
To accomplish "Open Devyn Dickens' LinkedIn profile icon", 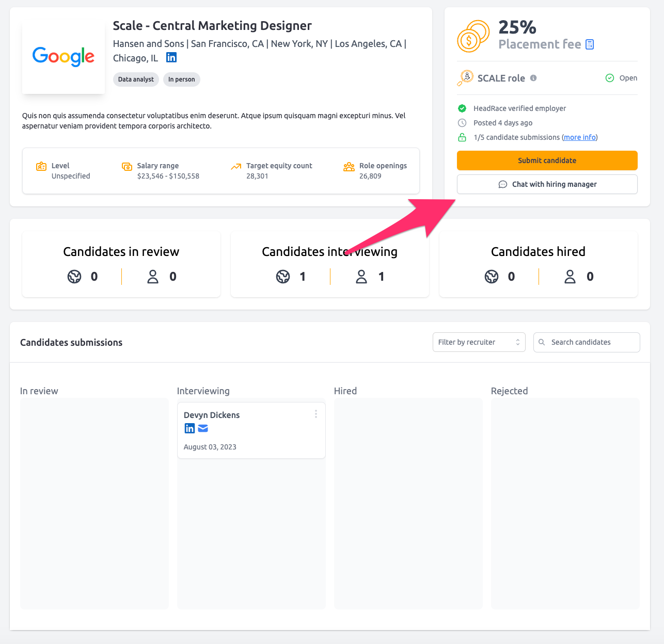I will click(x=189, y=428).
